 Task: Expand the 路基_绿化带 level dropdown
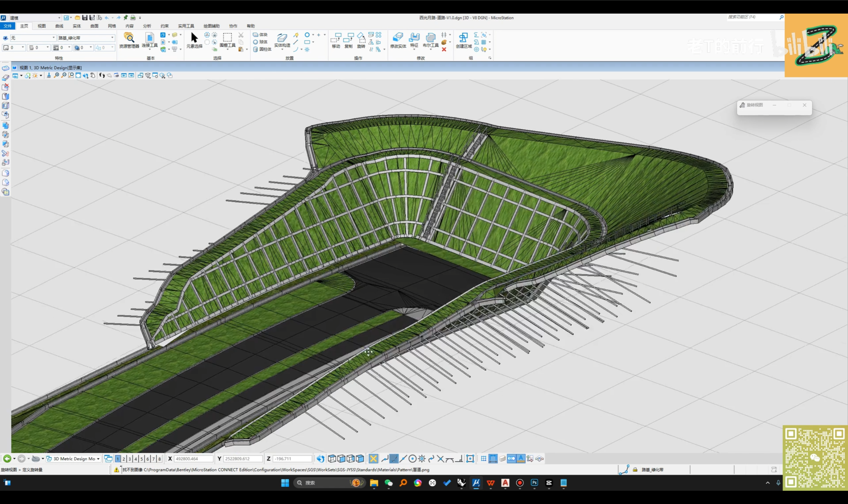coord(112,38)
